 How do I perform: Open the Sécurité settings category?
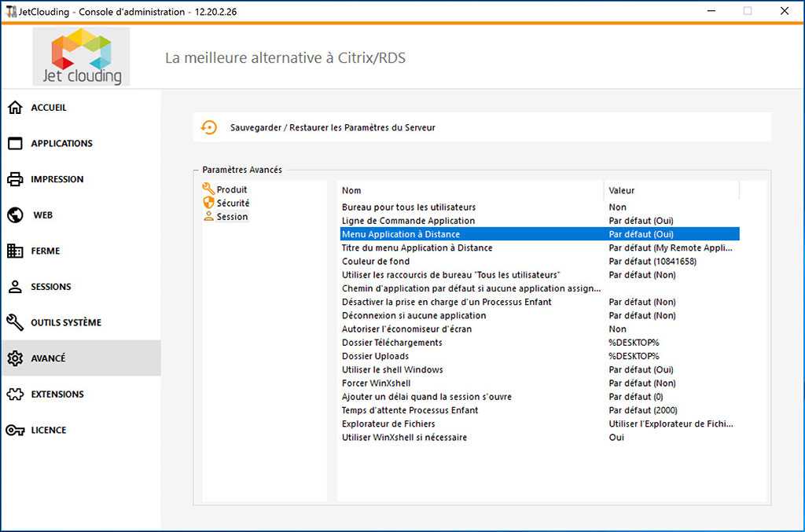pos(231,202)
